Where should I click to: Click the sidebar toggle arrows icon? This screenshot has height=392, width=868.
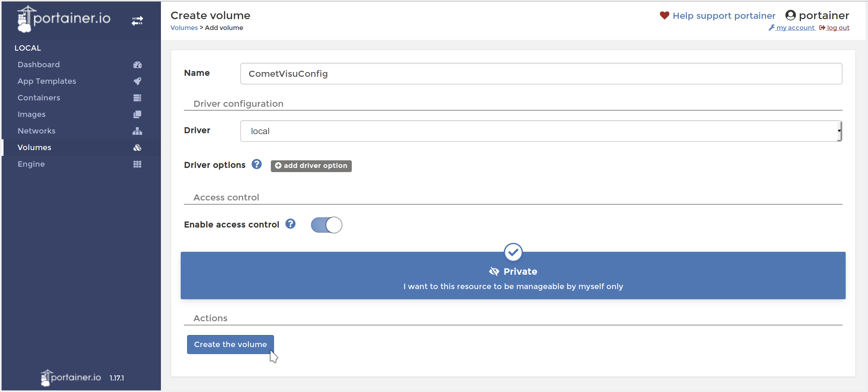(137, 21)
